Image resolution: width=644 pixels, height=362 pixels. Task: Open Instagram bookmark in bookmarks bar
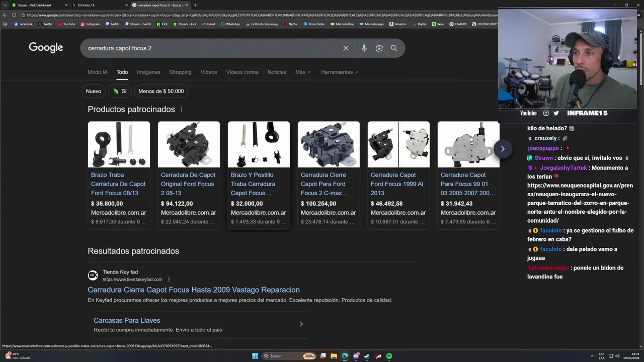point(90,24)
